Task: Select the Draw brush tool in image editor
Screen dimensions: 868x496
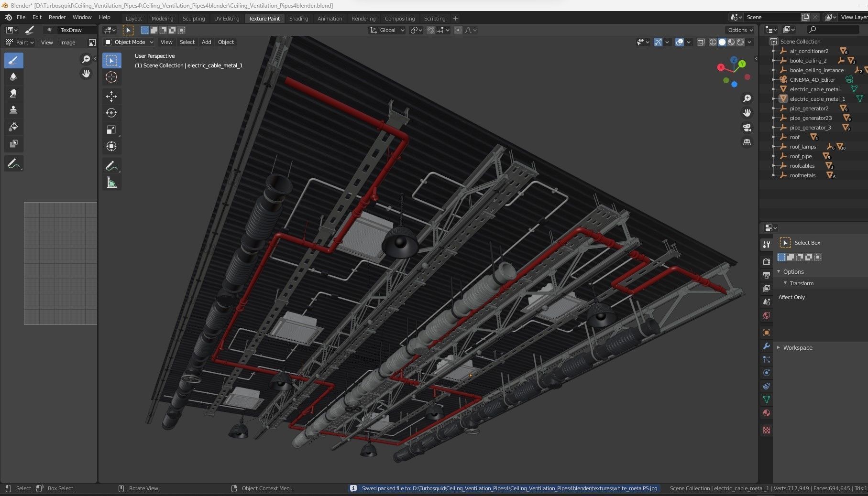Action: 13,60
